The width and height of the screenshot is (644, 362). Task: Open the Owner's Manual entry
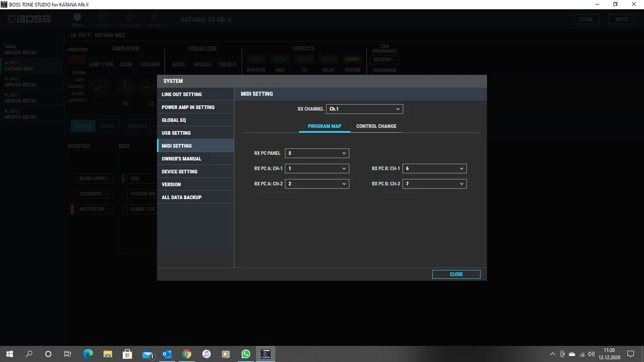(x=196, y=159)
